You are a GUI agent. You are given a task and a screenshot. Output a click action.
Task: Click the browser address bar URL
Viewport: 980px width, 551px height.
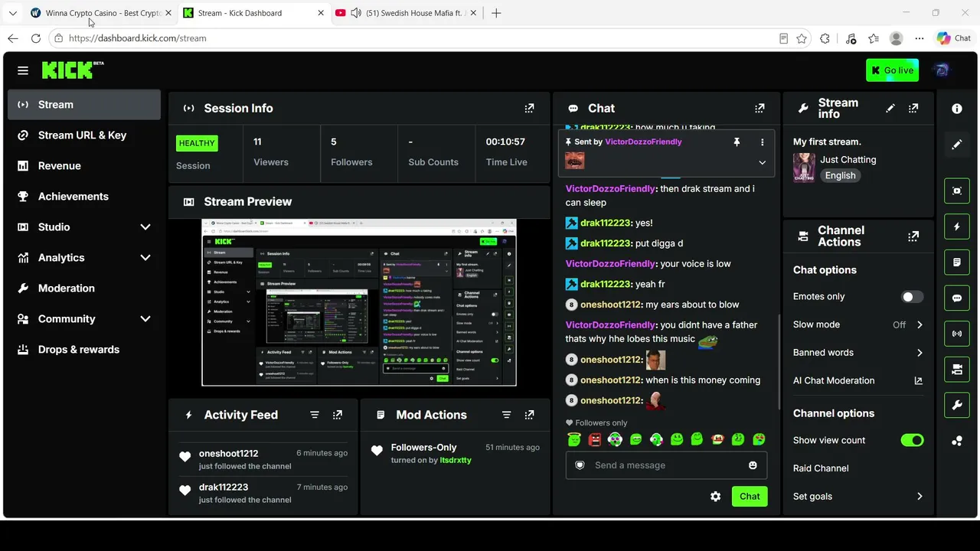[138, 38]
